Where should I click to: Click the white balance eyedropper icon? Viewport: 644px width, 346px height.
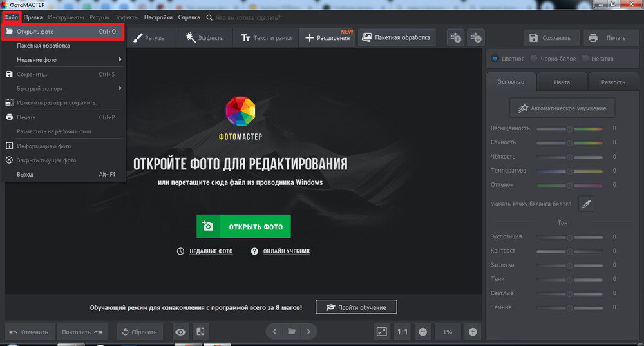point(586,204)
